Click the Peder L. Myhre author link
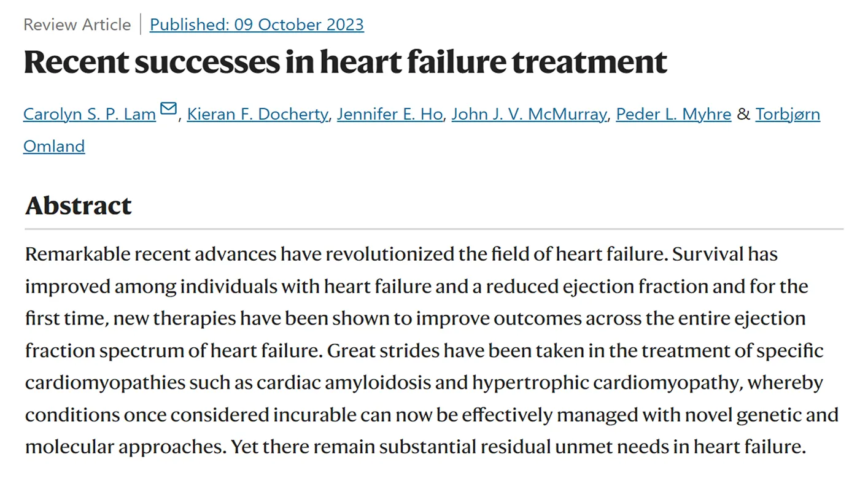This screenshot has height=481, width=868. (673, 114)
